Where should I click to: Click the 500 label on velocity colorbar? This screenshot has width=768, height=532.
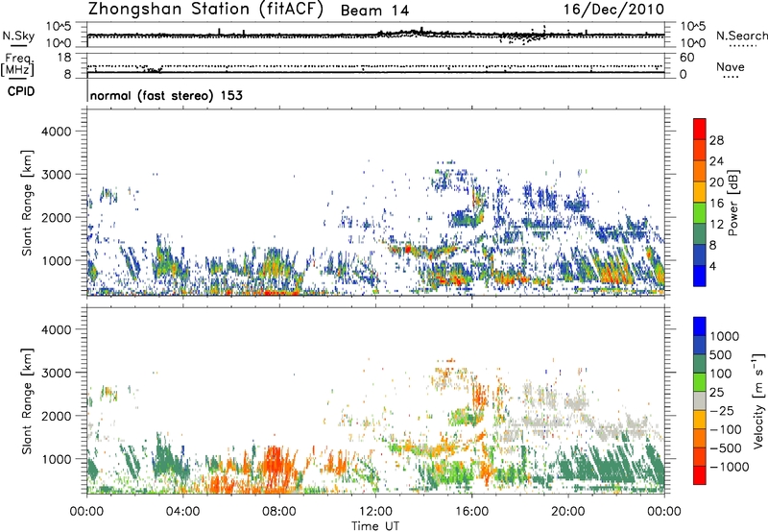click(721, 354)
